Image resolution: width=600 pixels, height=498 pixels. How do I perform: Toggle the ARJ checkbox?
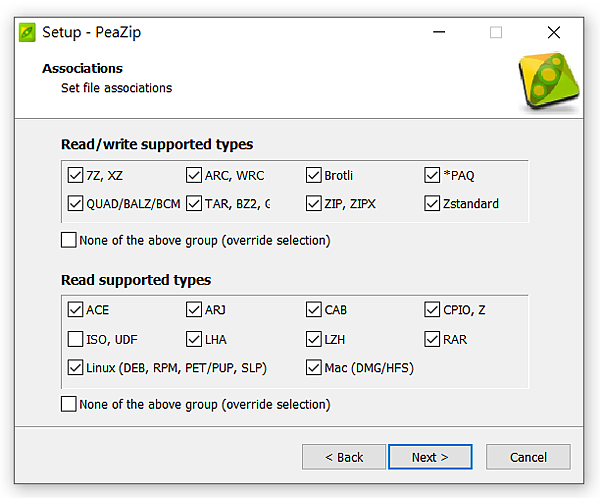(194, 309)
